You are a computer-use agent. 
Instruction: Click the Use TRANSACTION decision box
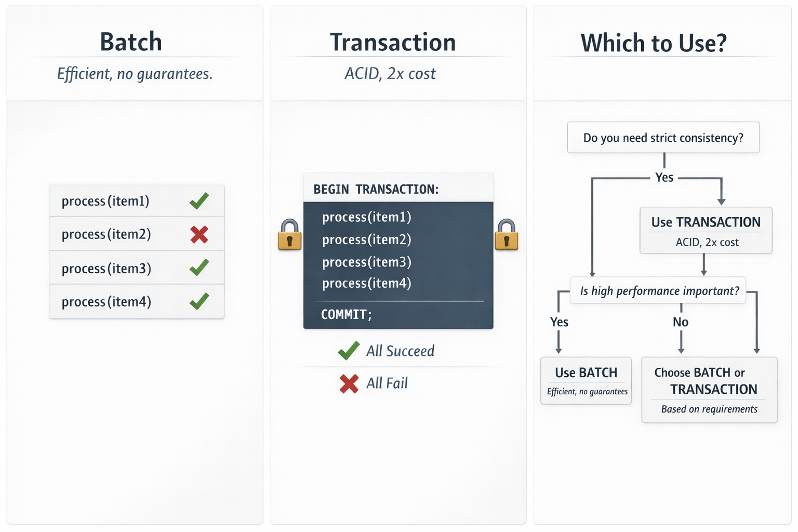706,231
